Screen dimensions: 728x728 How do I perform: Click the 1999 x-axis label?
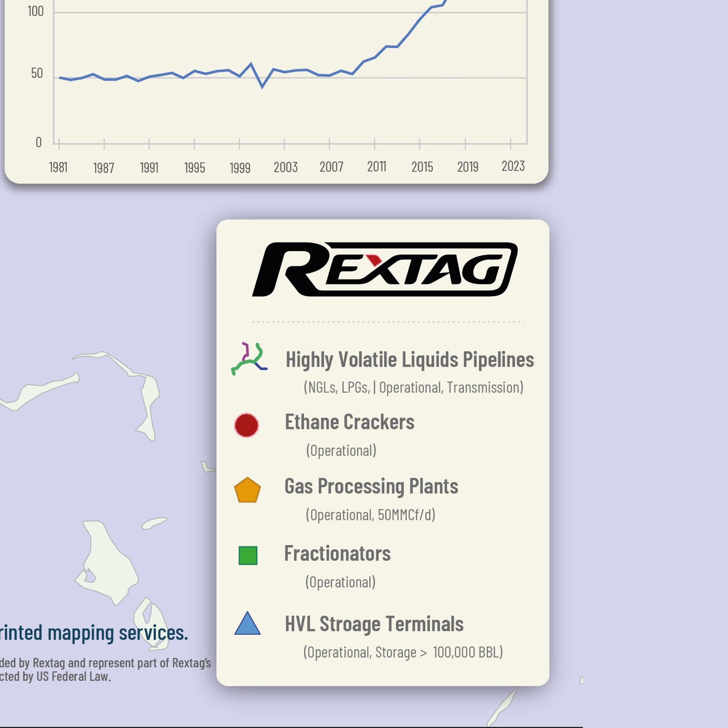click(x=240, y=168)
